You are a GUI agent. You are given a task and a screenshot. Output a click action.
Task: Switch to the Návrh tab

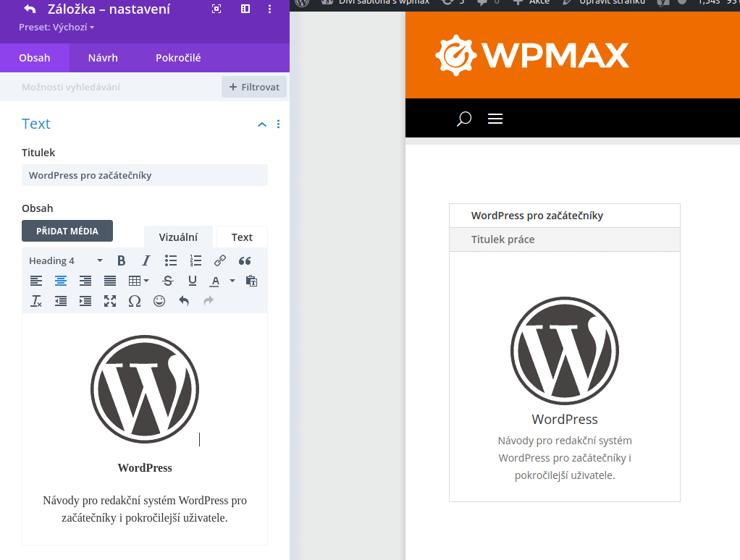(x=103, y=58)
